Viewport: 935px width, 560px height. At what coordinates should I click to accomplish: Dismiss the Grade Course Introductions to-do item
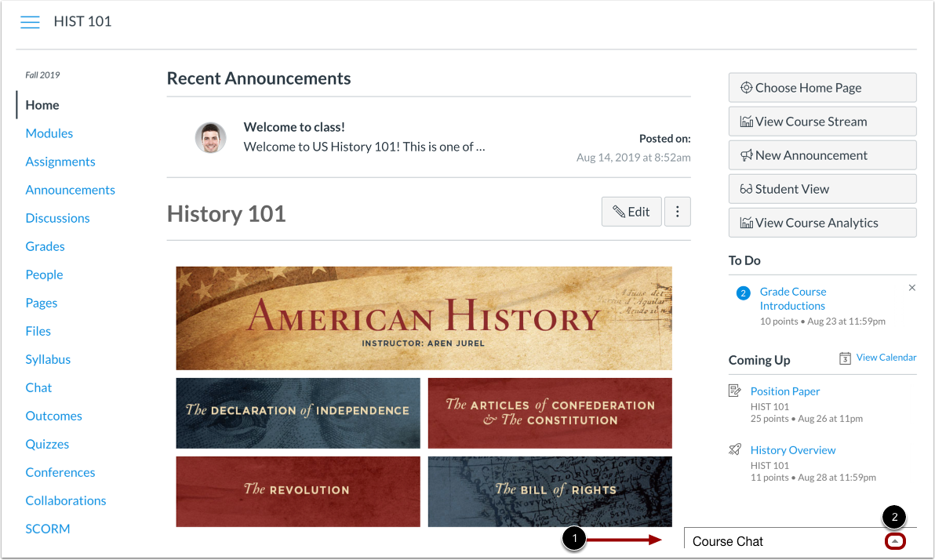pos(911,288)
